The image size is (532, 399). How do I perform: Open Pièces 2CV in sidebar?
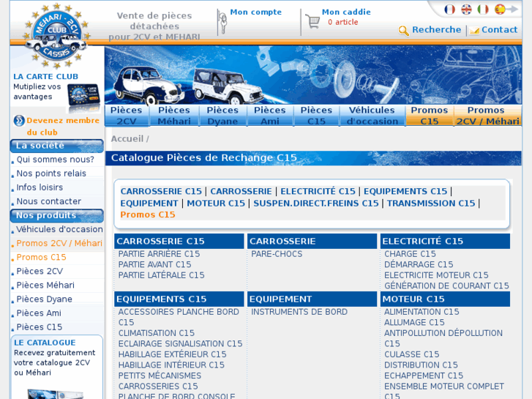40,271
